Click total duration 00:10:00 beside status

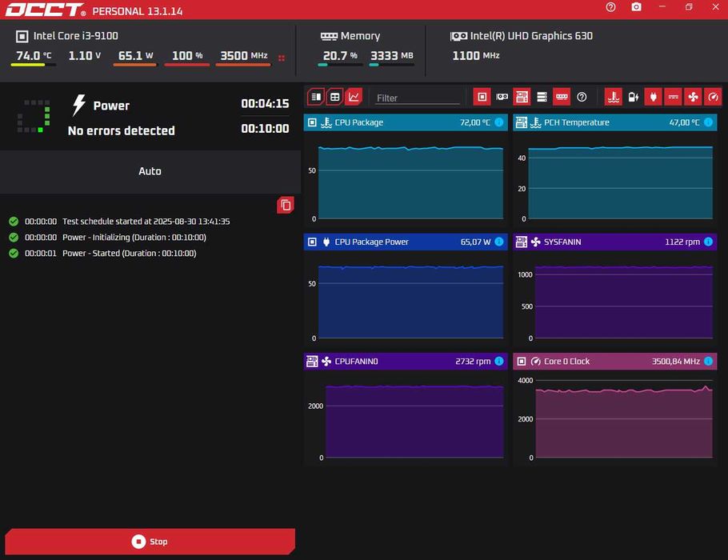click(265, 129)
